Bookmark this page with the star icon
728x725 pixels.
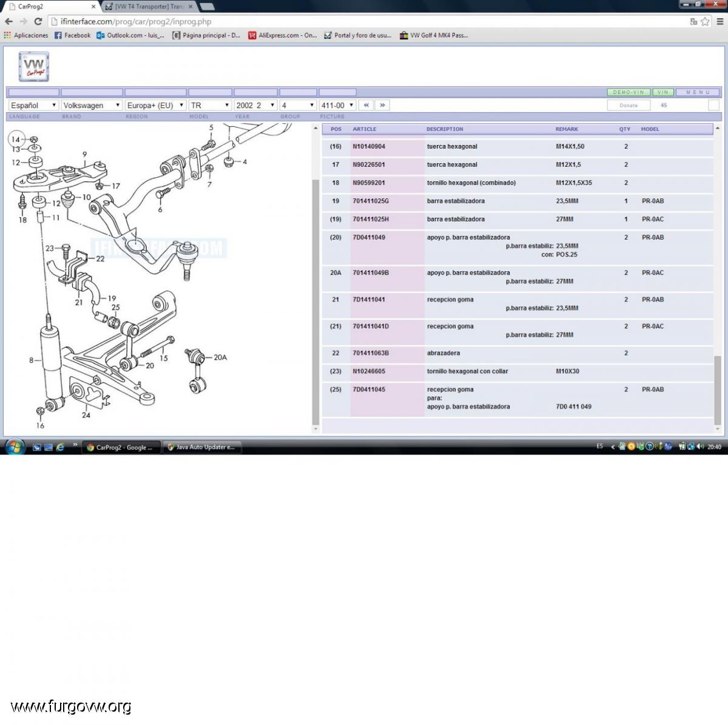point(705,22)
